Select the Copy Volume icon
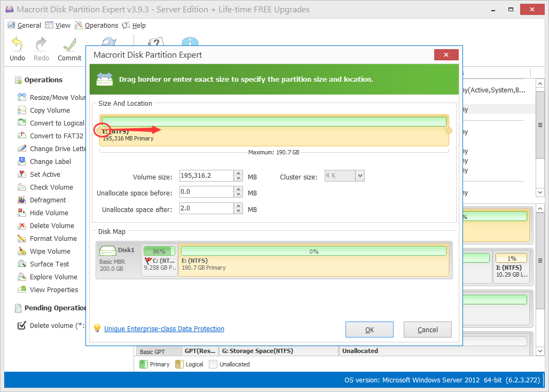Screen dimensions: 549x392 [22, 110]
